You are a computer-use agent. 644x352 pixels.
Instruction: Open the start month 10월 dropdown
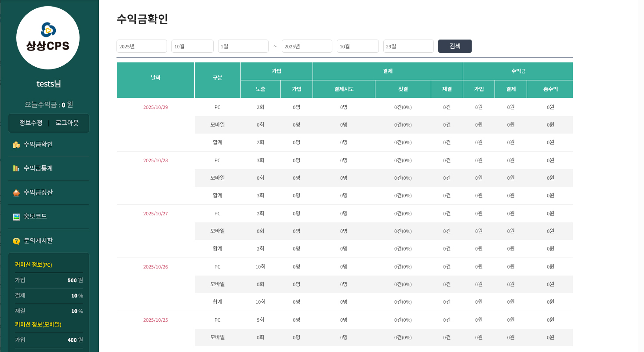coord(192,46)
